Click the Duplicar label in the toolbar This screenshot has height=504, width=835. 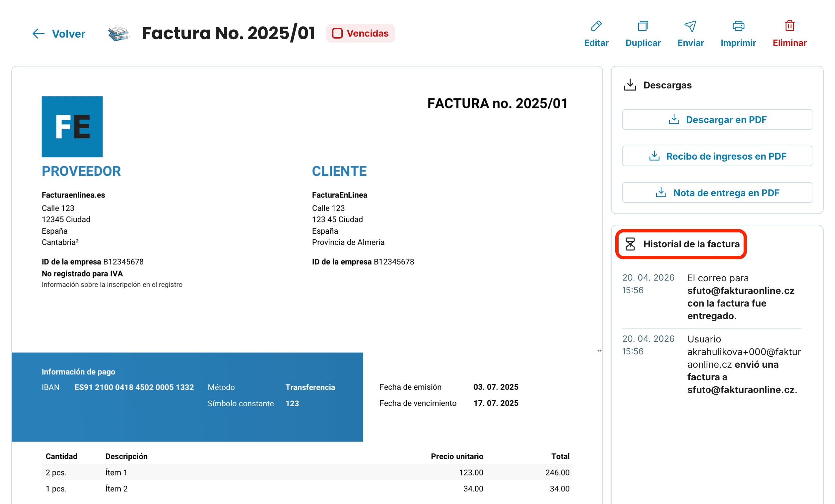[643, 43]
